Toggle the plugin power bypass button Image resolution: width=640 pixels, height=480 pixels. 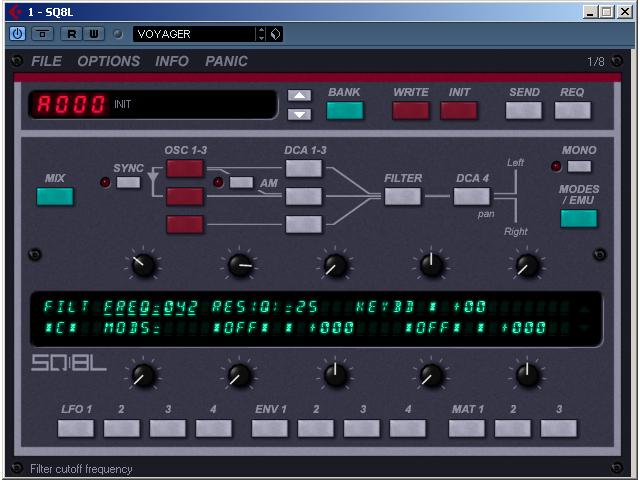pos(18,34)
